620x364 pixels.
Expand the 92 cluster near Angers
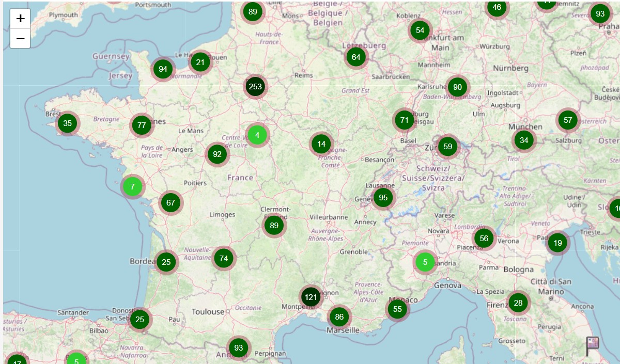pos(218,154)
